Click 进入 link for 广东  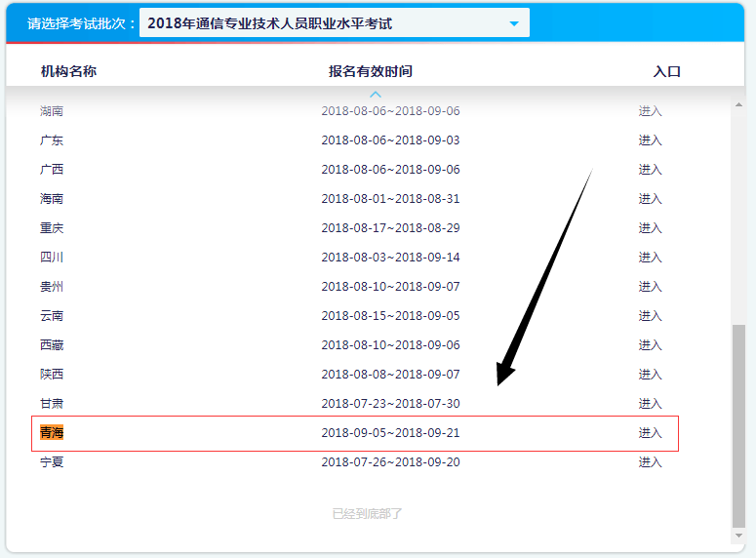[x=650, y=140]
